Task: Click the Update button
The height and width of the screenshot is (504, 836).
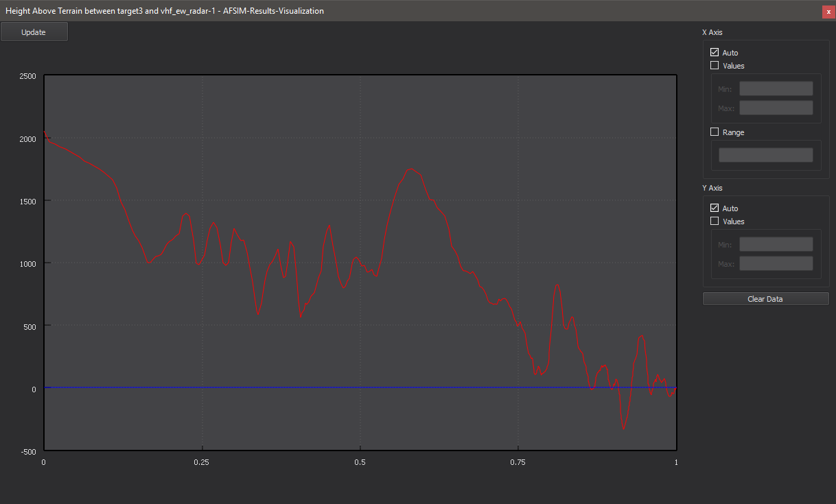Action: (x=34, y=32)
